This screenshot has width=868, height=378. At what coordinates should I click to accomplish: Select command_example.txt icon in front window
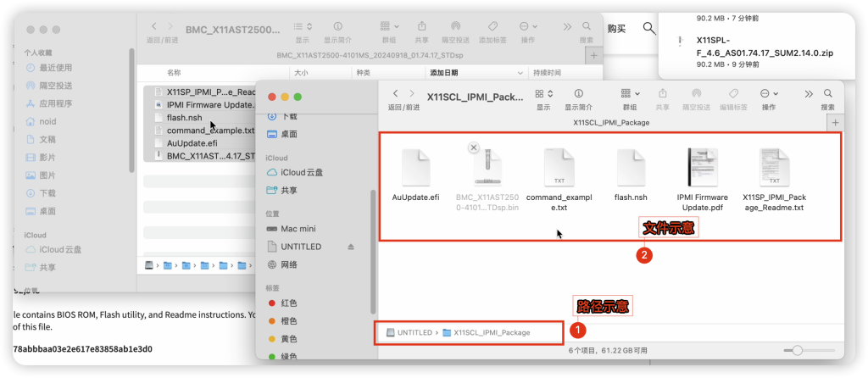click(x=559, y=167)
